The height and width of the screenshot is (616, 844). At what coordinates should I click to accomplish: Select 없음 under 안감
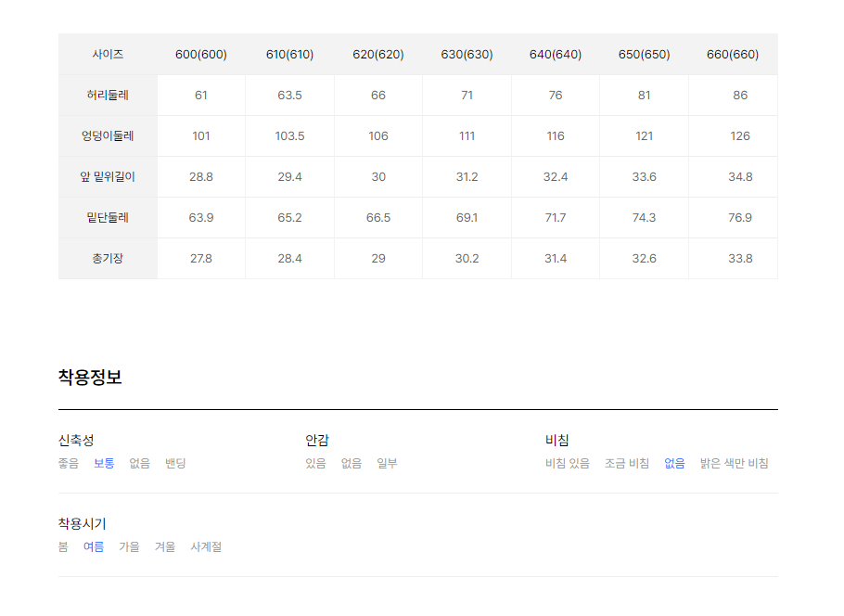351,463
